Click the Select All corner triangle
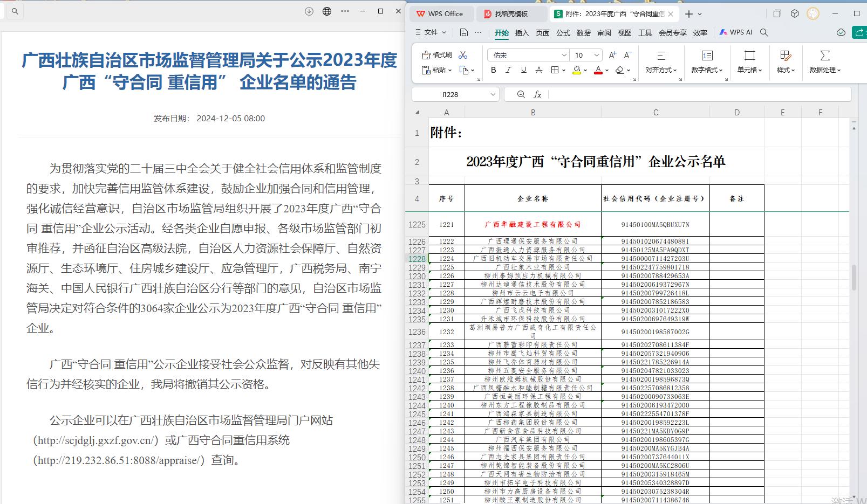 pos(417,112)
